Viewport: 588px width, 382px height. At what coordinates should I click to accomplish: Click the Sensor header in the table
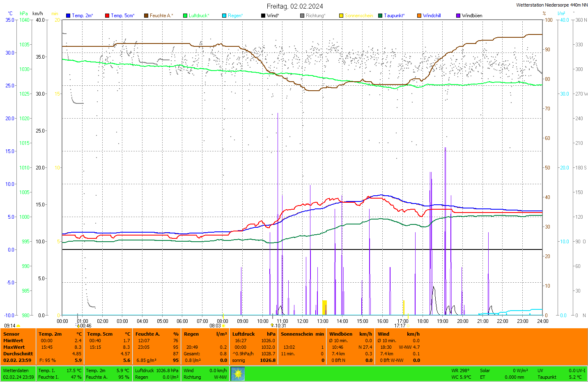point(11,334)
